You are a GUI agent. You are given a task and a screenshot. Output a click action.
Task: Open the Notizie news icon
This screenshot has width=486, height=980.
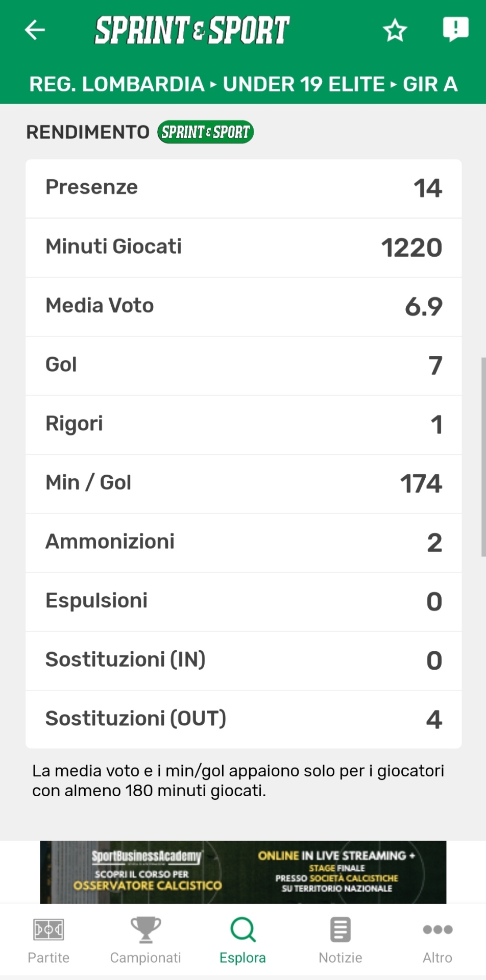[x=340, y=930]
